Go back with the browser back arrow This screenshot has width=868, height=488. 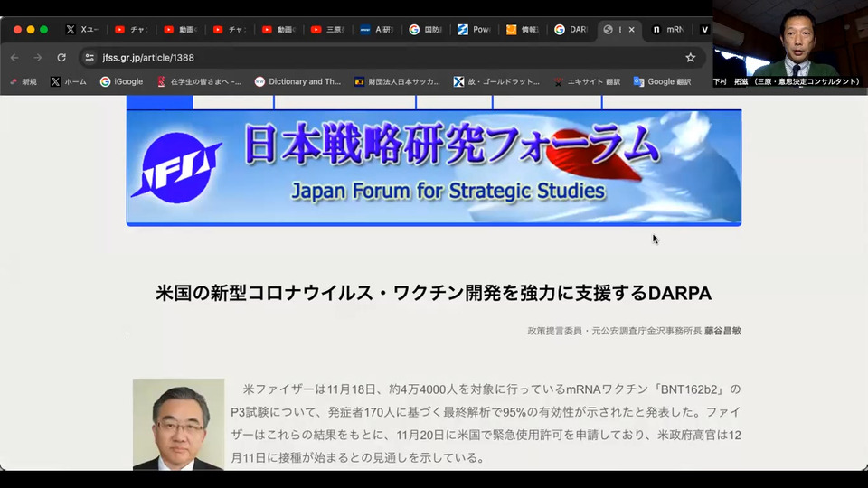(x=14, y=58)
